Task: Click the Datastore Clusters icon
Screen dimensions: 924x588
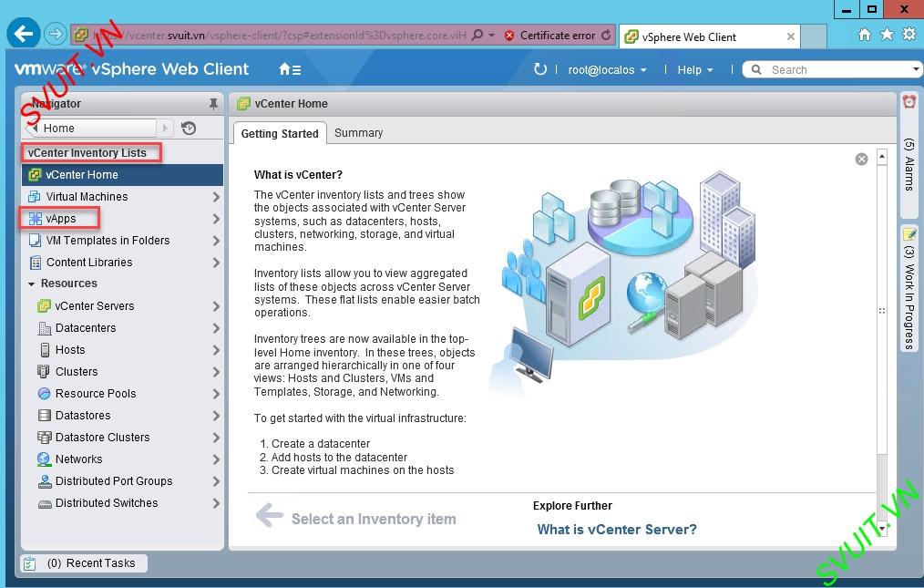Action: click(45, 437)
